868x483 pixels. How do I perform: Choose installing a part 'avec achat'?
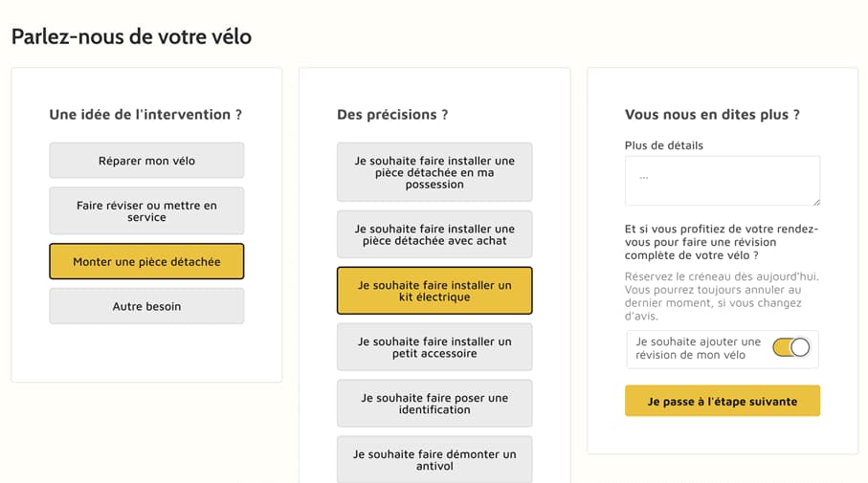pos(434,234)
